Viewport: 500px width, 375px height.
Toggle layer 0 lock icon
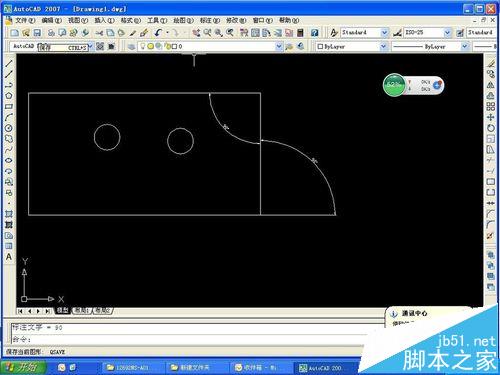pos(168,46)
